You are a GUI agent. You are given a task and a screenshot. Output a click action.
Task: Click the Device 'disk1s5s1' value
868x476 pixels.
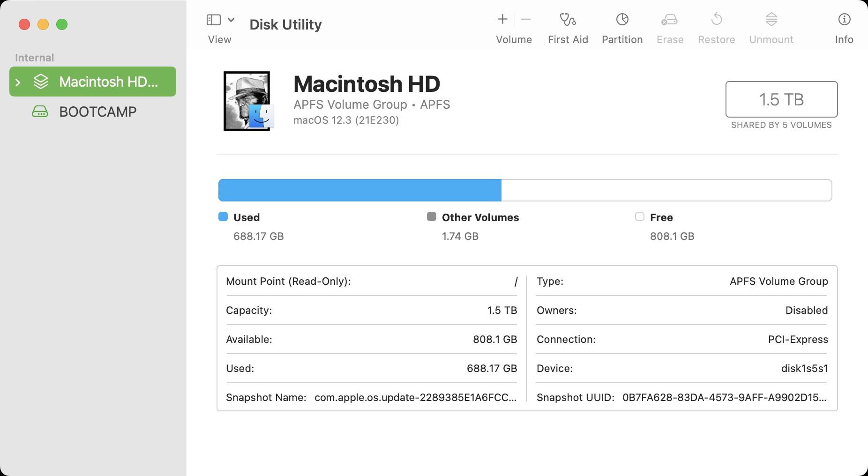click(x=804, y=369)
